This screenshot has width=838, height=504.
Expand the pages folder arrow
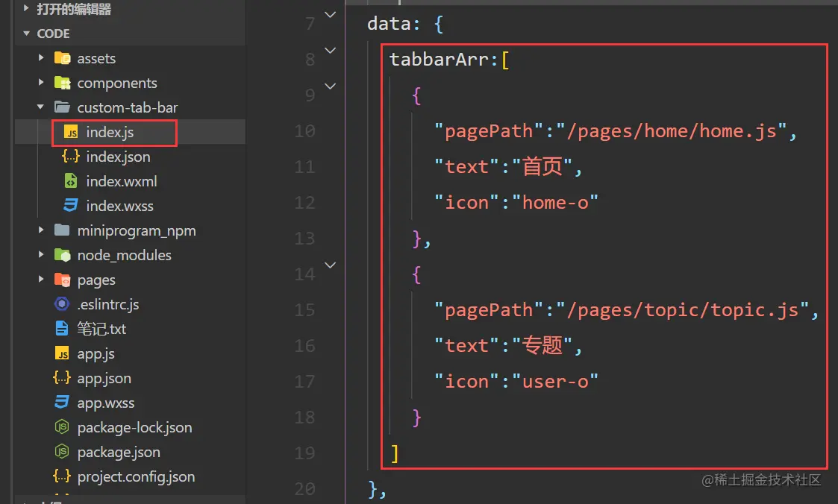point(41,280)
